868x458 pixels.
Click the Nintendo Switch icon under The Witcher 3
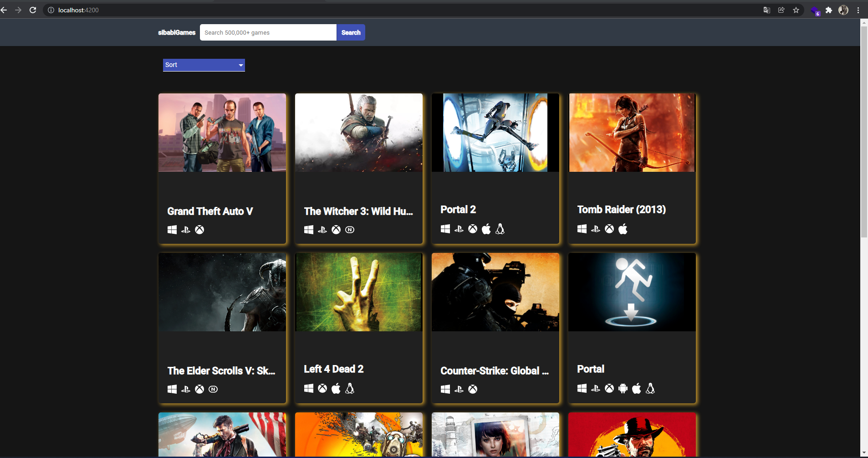[x=349, y=230]
